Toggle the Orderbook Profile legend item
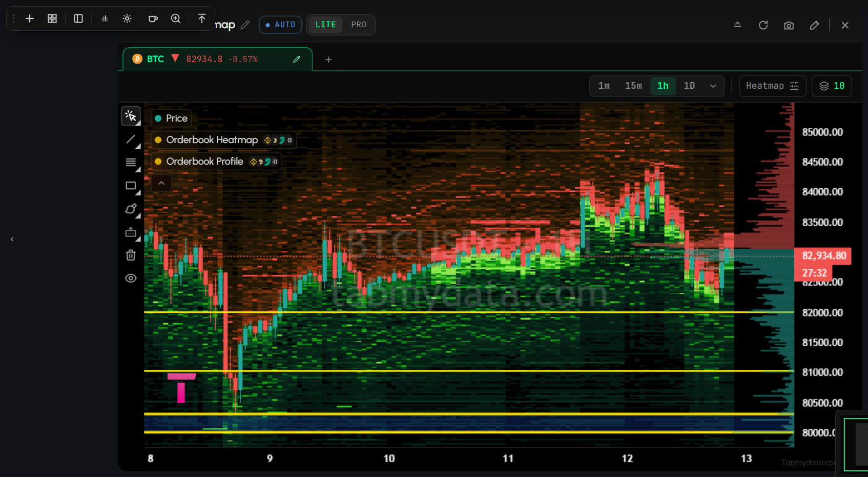This screenshot has height=477, width=868. pyautogui.click(x=216, y=162)
